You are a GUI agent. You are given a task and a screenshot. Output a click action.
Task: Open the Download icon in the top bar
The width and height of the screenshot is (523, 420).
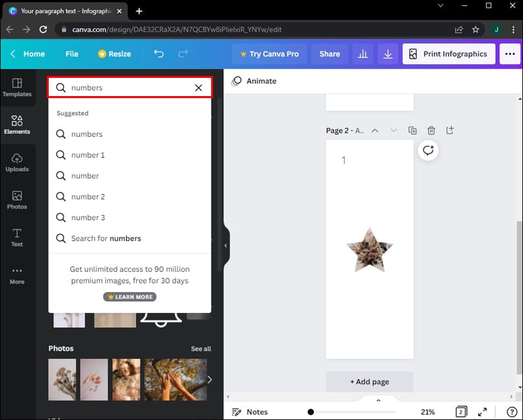click(x=388, y=54)
